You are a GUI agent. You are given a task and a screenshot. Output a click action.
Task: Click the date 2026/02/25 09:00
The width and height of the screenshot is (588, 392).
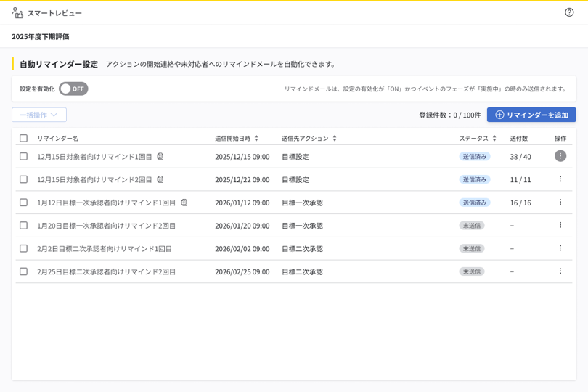coord(242,272)
